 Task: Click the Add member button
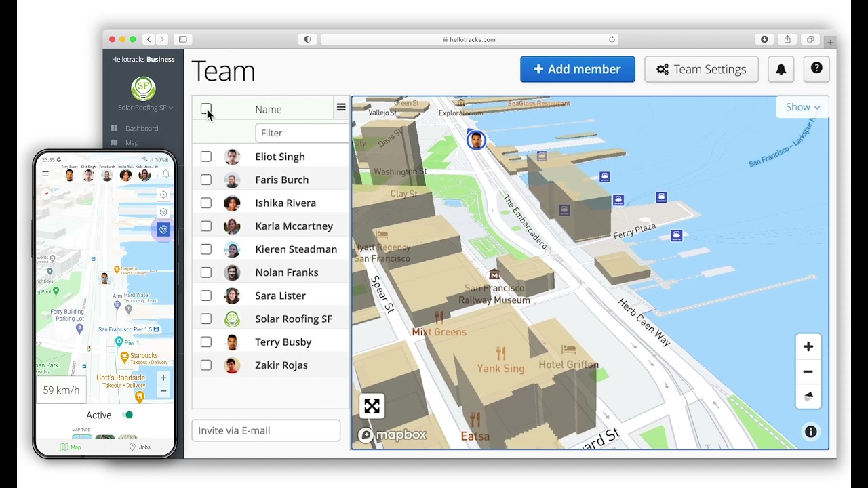(x=578, y=69)
